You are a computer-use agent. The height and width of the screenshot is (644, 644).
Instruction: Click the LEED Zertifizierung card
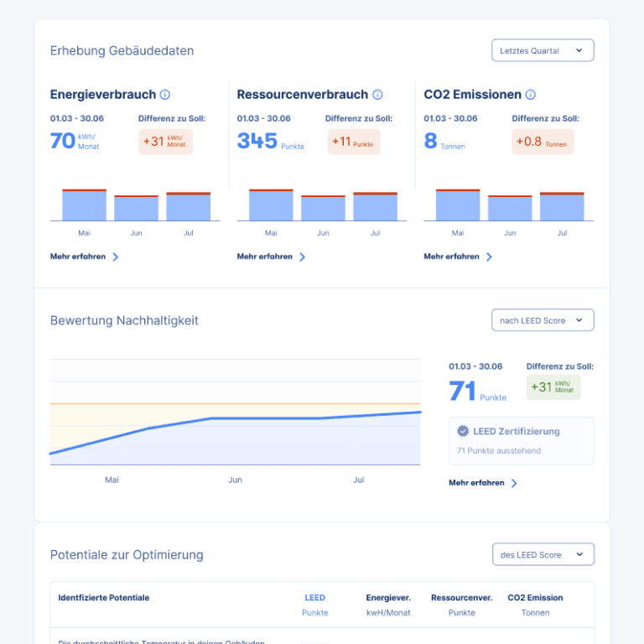click(522, 441)
